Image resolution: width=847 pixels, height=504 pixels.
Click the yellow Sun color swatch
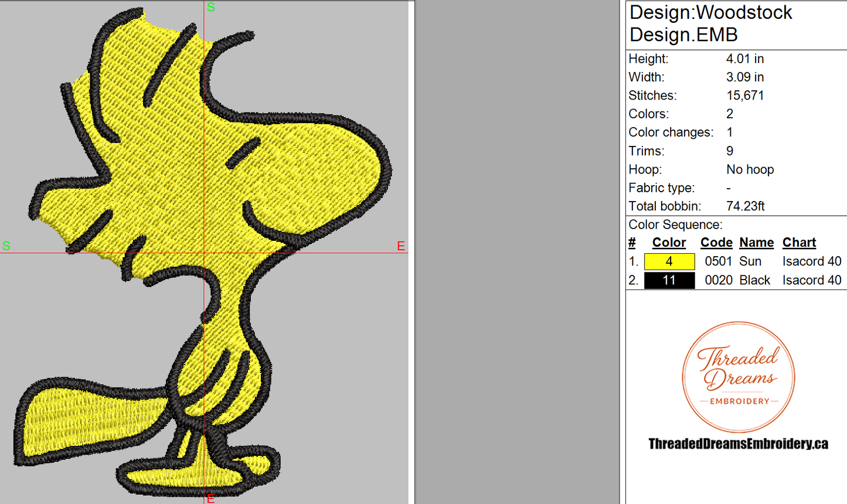[x=669, y=261]
